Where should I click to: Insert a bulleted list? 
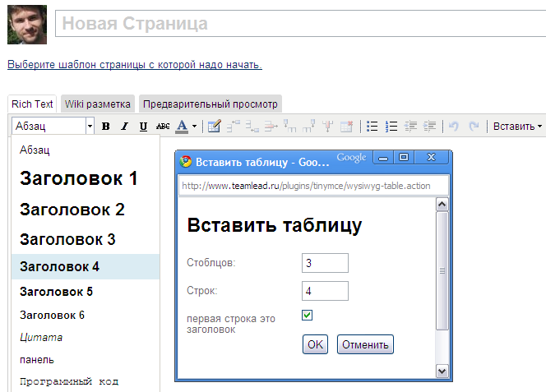[372, 127]
